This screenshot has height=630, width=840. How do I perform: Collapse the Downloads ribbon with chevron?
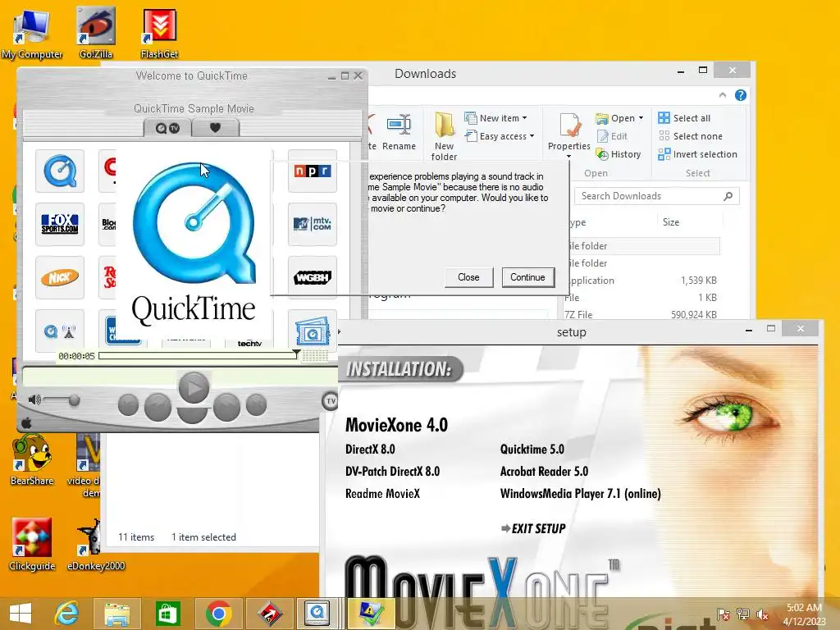pyautogui.click(x=723, y=95)
